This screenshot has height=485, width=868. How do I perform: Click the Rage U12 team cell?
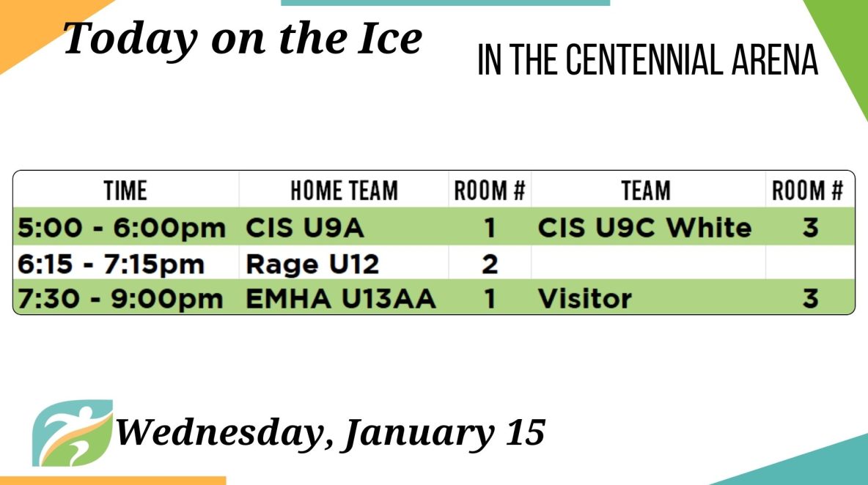[x=312, y=264]
